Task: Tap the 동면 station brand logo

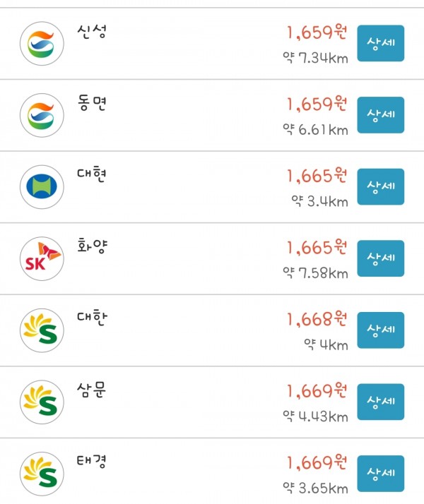Action: 42,115
